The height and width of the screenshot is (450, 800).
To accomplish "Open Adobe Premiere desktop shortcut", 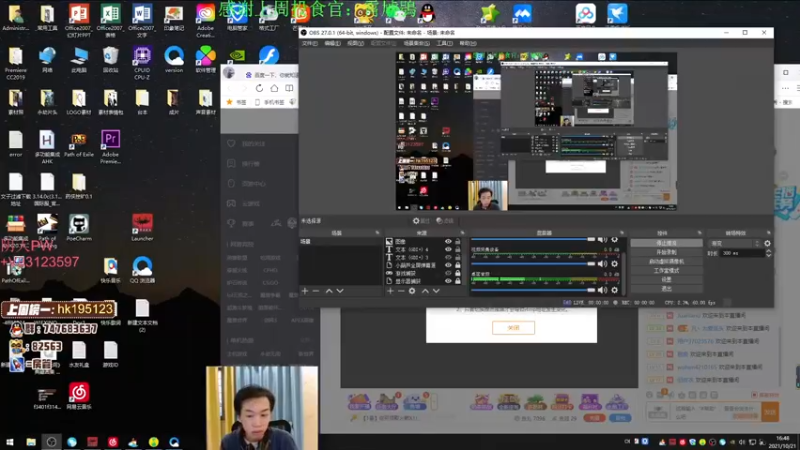I will [x=110, y=146].
